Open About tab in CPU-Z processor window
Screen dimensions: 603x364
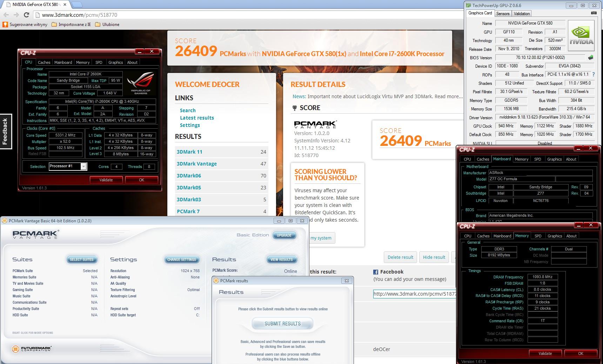(x=132, y=62)
